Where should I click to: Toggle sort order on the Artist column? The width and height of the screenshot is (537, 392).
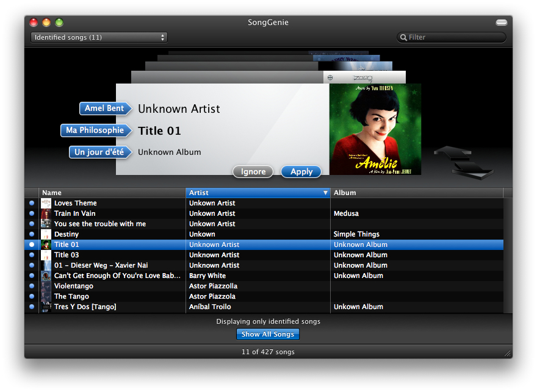coord(258,193)
